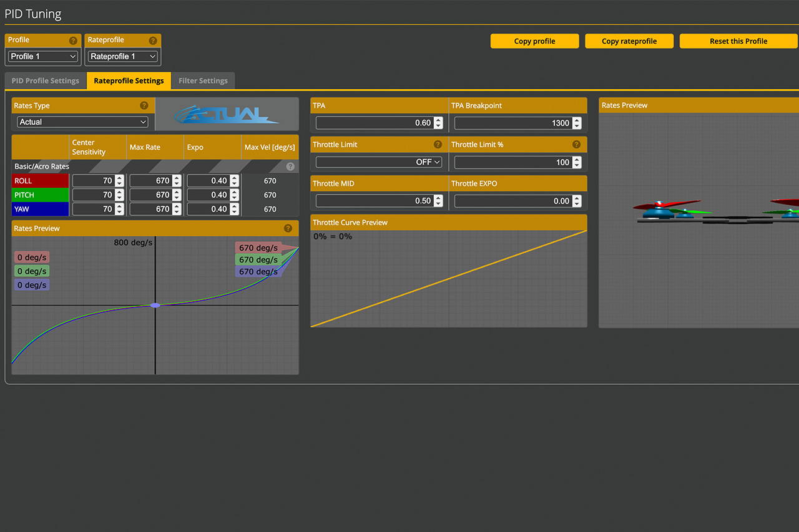799x532 pixels.
Task: Open the Filter Settings tab
Action: [x=203, y=80]
